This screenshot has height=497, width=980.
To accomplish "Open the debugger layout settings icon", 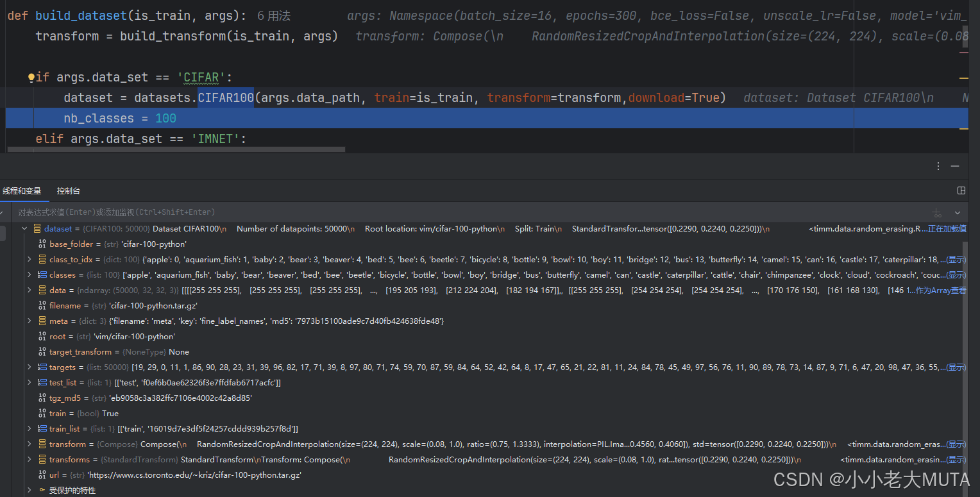I will 961,190.
